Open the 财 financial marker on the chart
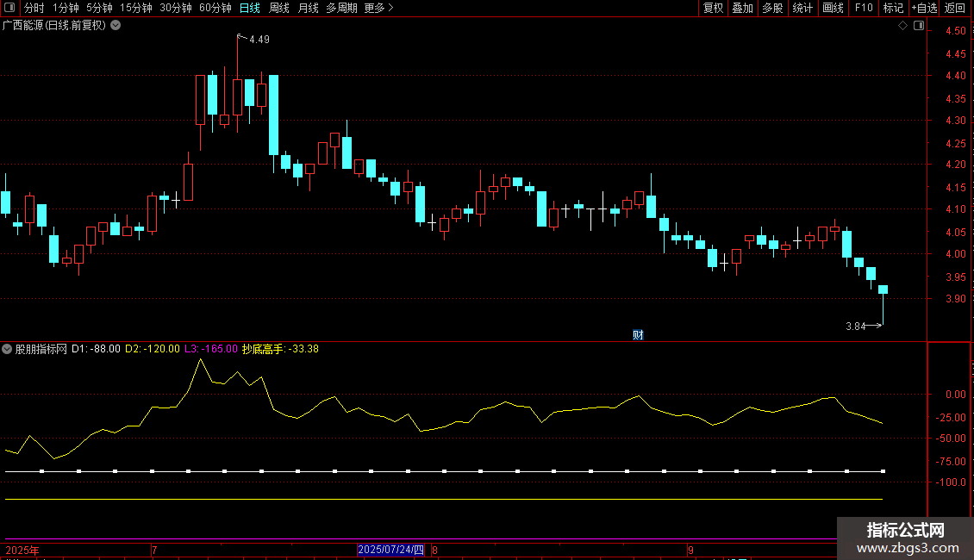 638,335
